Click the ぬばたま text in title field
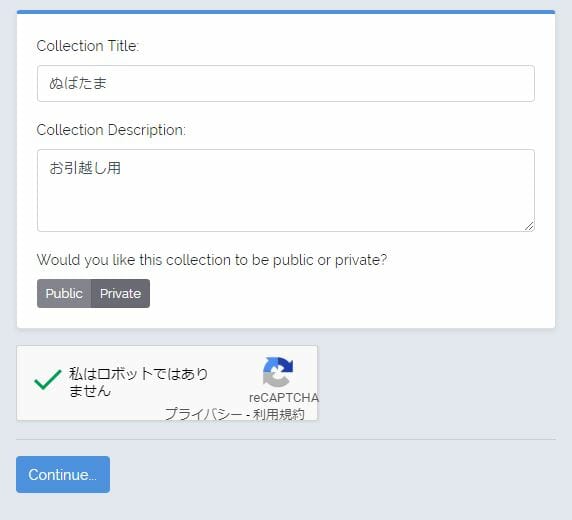 point(78,83)
